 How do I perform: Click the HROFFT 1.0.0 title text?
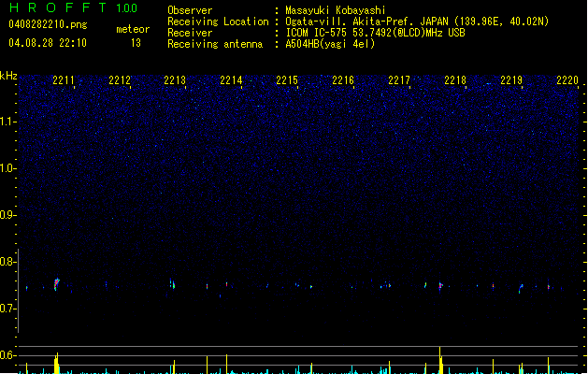(74, 7)
